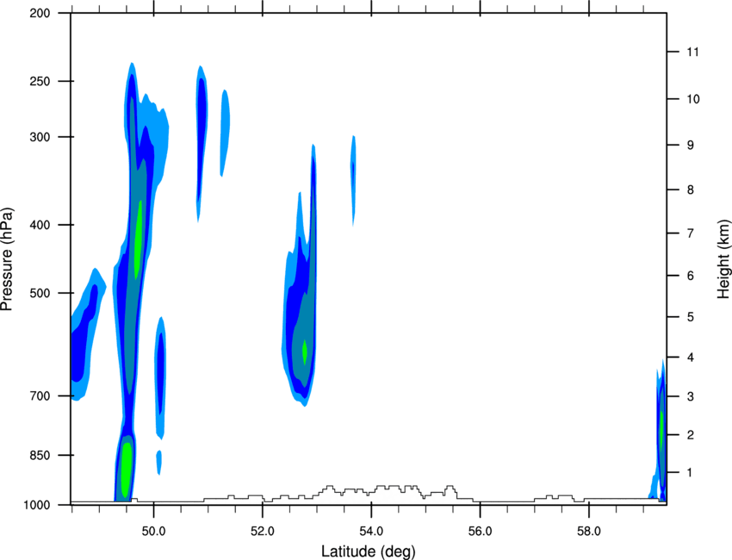Click latitude tick label 58.0

(589, 532)
